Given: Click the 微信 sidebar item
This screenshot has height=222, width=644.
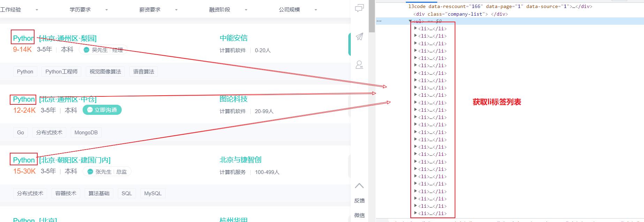Looking at the screenshot, I should click(x=359, y=215).
